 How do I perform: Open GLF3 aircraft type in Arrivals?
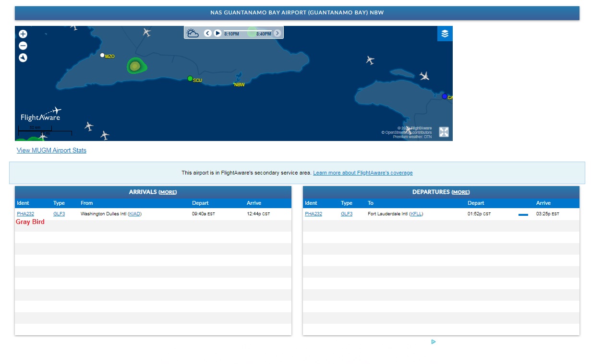(59, 214)
